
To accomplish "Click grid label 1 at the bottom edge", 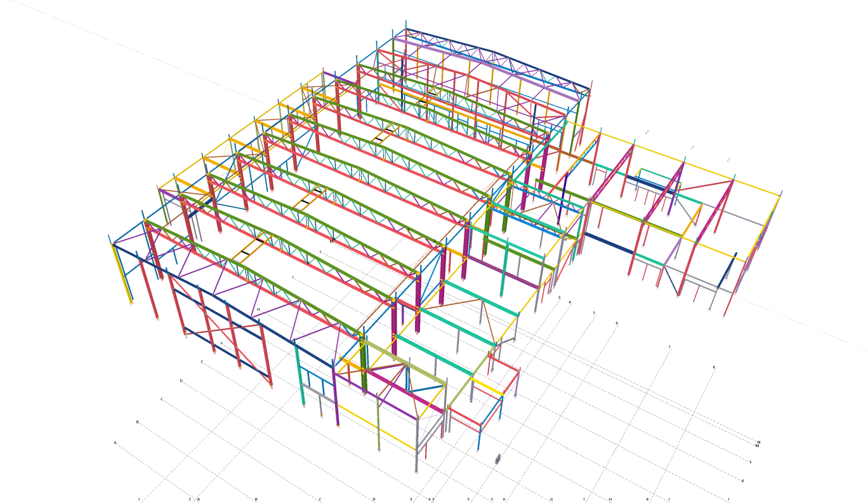I will coord(139,499).
